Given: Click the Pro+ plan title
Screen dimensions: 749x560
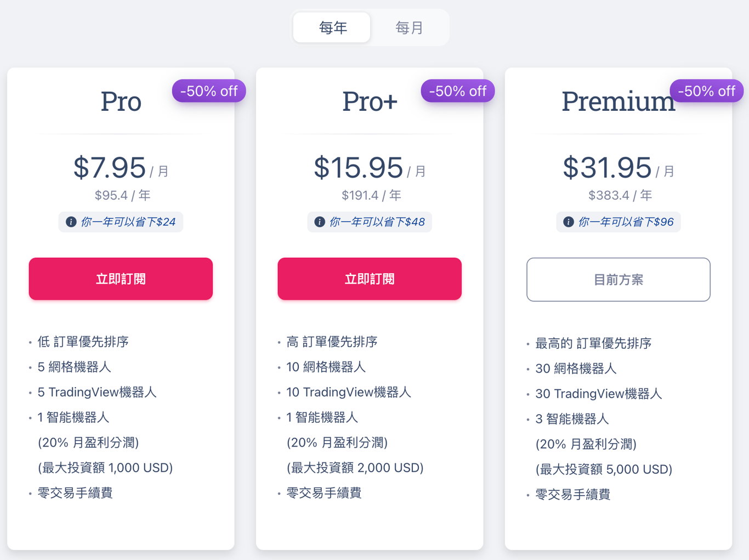Looking at the screenshot, I should click(370, 101).
